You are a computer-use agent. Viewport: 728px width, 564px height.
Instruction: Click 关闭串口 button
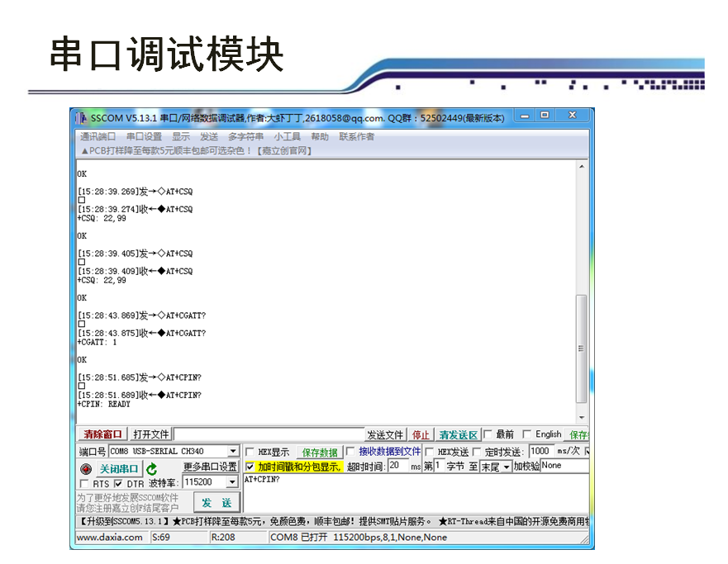pos(119,469)
